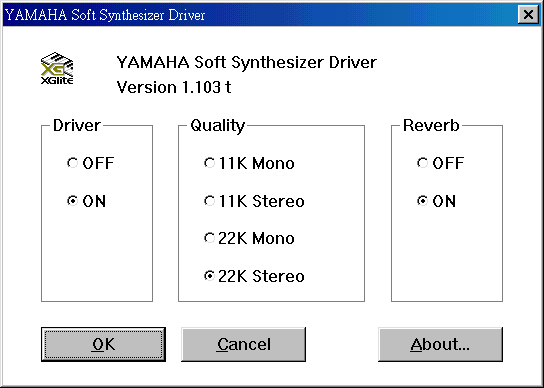Click the title bar caption text

click(x=105, y=15)
